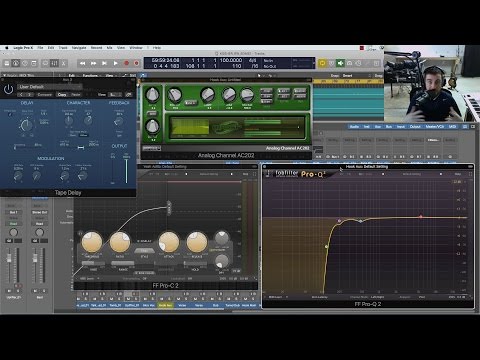Click the Capture Recording button
Viewport: 480px width, 360px height.
coord(136,63)
